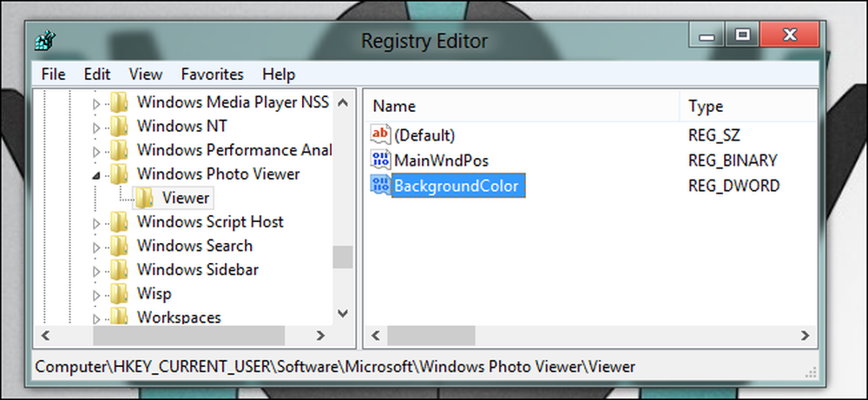Expand the Windows Performance Anal key
The height and width of the screenshot is (400, 868).
click(96, 152)
